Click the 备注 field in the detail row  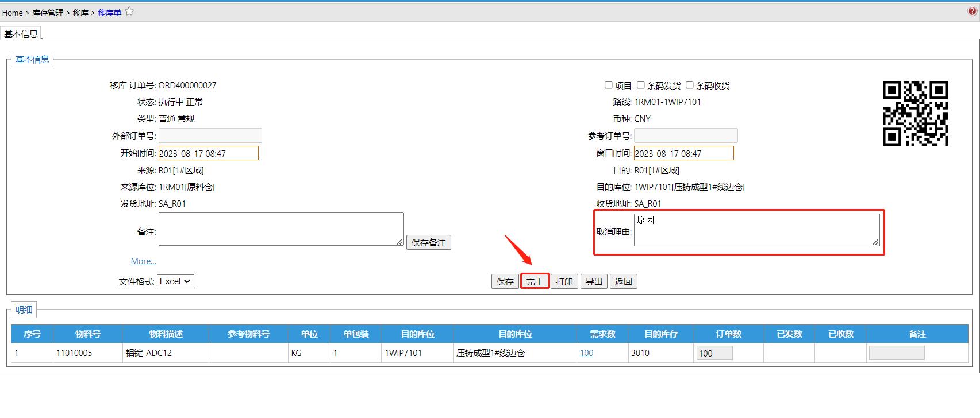pos(897,353)
